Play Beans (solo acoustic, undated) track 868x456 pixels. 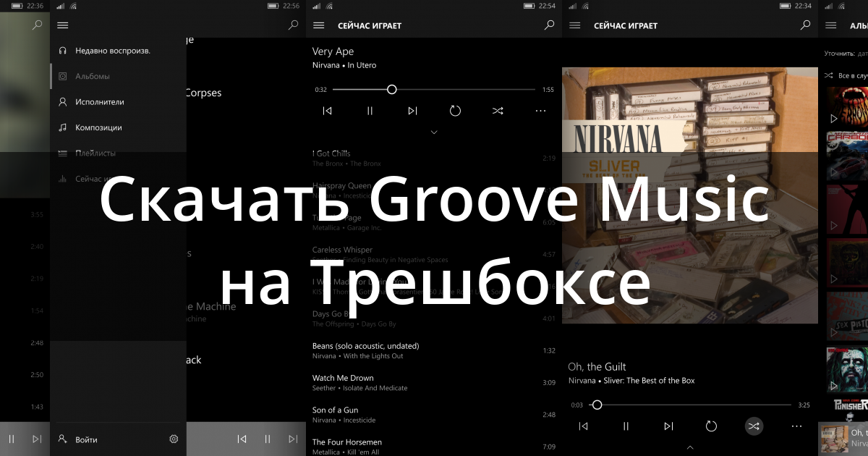click(434, 350)
